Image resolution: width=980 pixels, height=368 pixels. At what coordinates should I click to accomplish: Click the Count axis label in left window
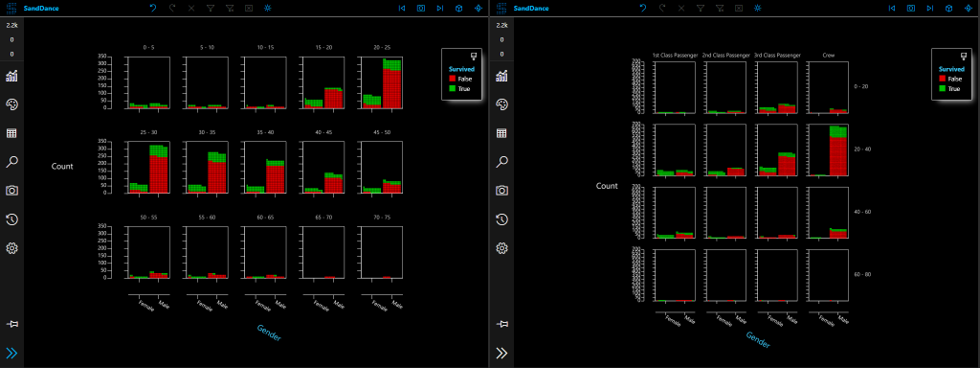pyautogui.click(x=62, y=167)
